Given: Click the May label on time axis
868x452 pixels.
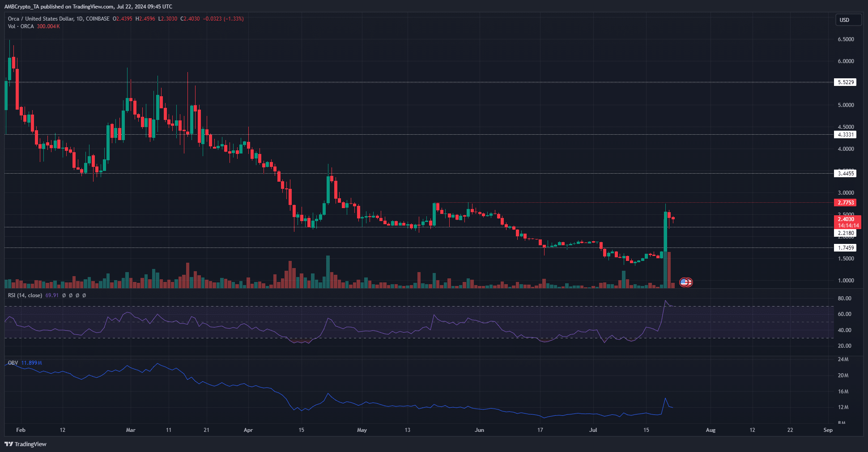Looking at the screenshot, I should pos(362,430).
